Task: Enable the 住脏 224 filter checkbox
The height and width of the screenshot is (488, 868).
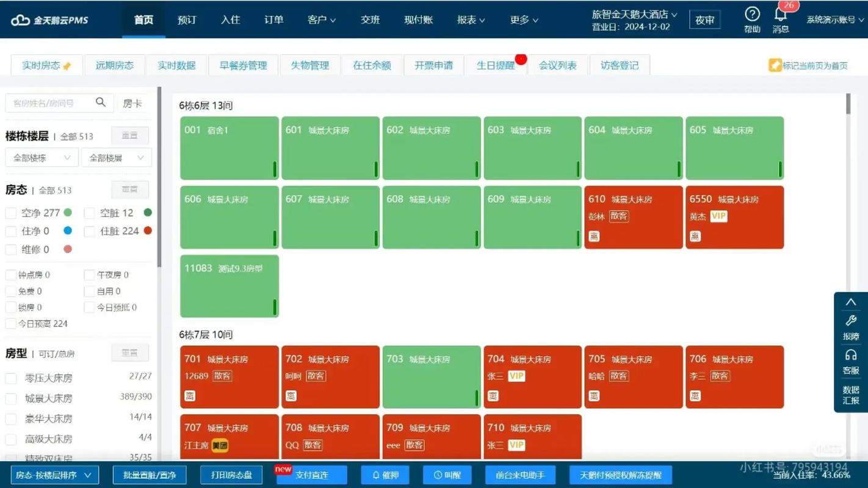Action: [88, 231]
